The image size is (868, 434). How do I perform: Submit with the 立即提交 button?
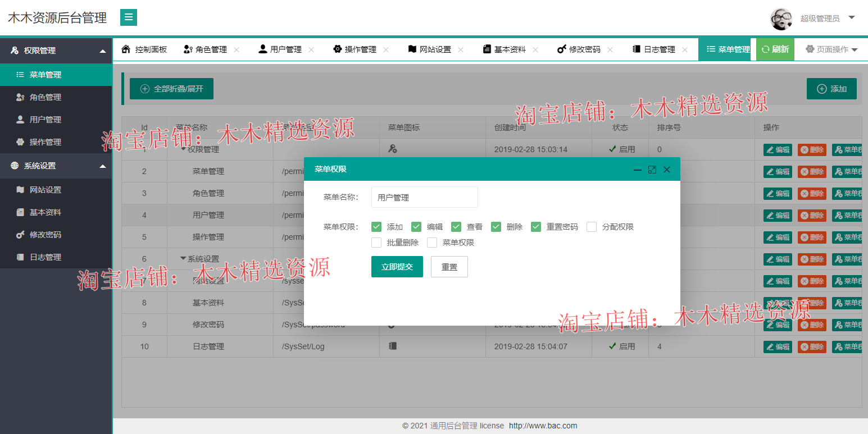[x=397, y=267]
